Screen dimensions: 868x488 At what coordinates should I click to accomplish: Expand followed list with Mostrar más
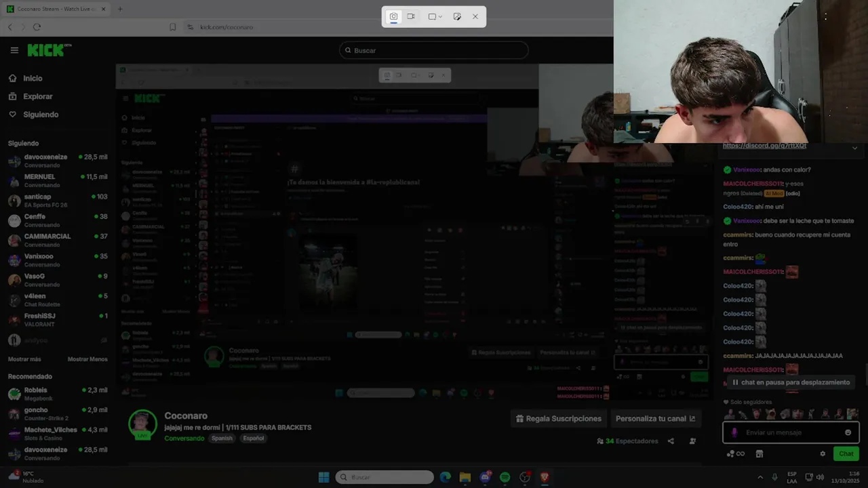(x=24, y=359)
